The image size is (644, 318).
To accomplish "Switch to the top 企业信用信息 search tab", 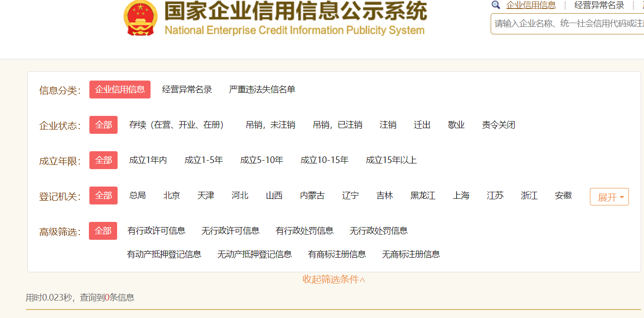I will [x=531, y=5].
